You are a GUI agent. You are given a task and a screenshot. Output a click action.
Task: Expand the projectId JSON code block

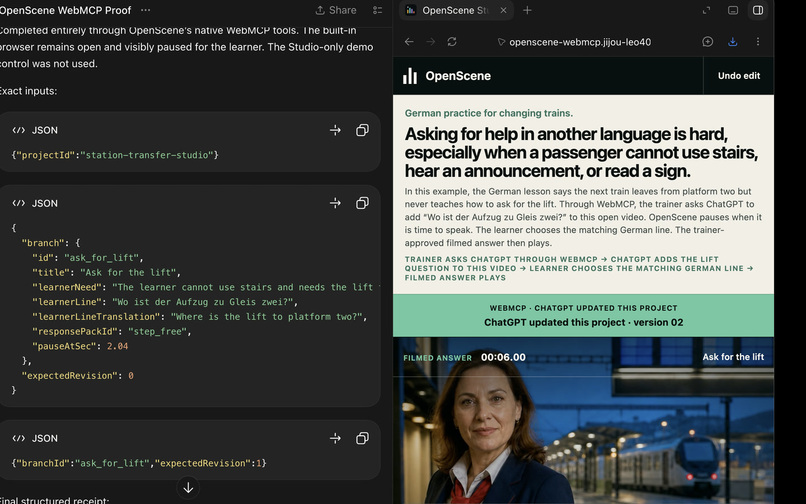[335, 131]
